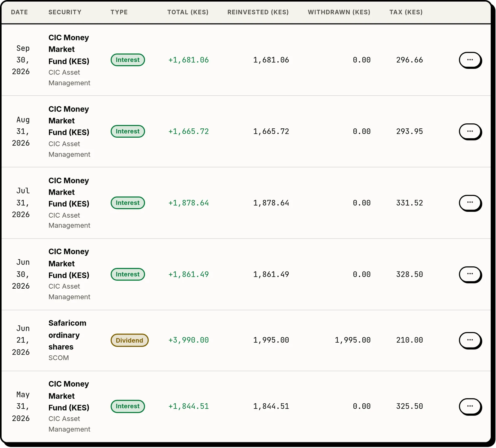Viewport: 496px width, 448px height.
Task: Click total amount +1,878.64
Action: point(188,203)
